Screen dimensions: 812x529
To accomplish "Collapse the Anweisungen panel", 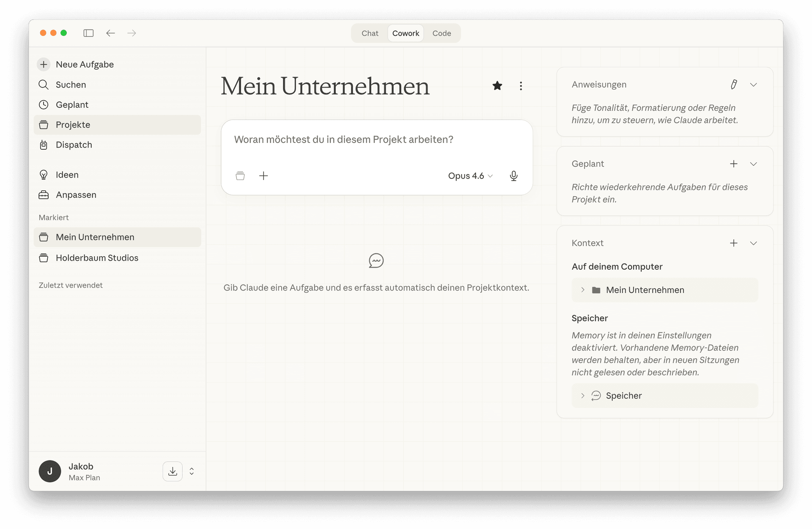I will click(754, 85).
